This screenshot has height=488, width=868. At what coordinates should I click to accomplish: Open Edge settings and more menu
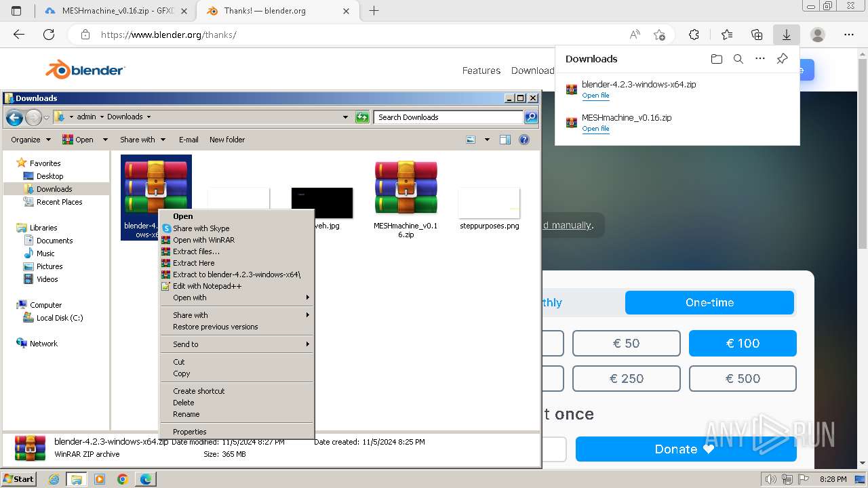[849, 35]
